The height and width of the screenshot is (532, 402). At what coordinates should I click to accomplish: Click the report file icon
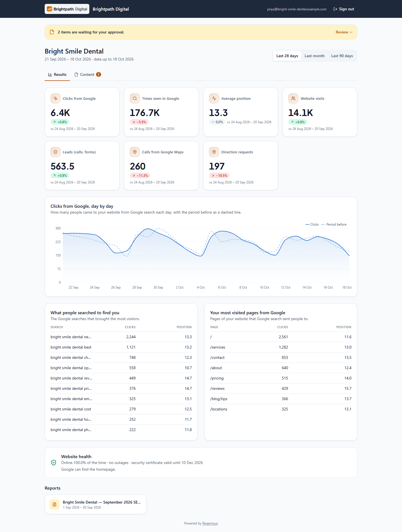pyautogui.click(x=54, y=504)
